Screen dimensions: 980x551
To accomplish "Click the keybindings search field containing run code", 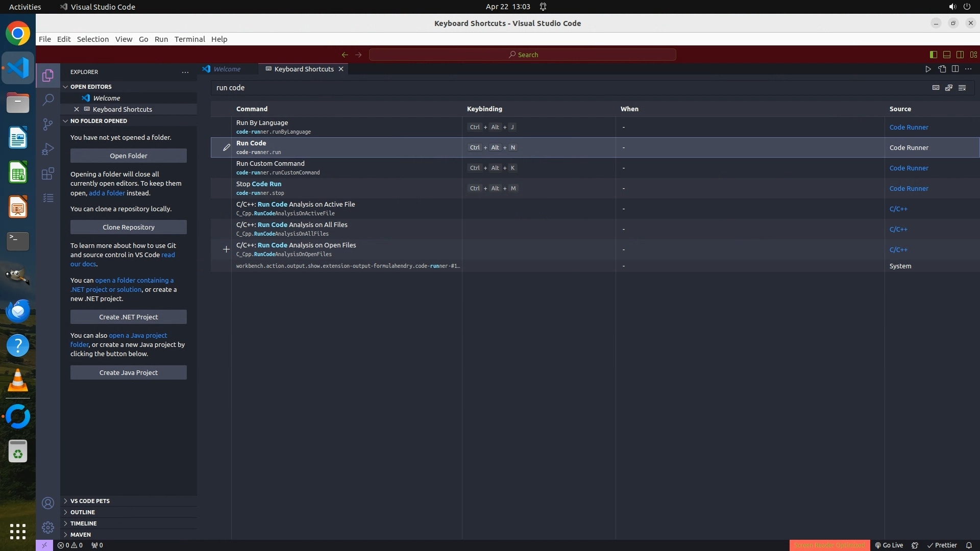I will [561, 88].
